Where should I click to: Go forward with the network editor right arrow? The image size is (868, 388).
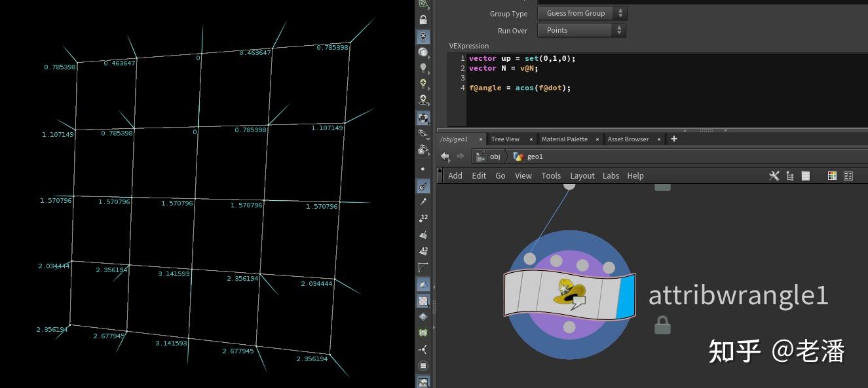pos(461,156)
